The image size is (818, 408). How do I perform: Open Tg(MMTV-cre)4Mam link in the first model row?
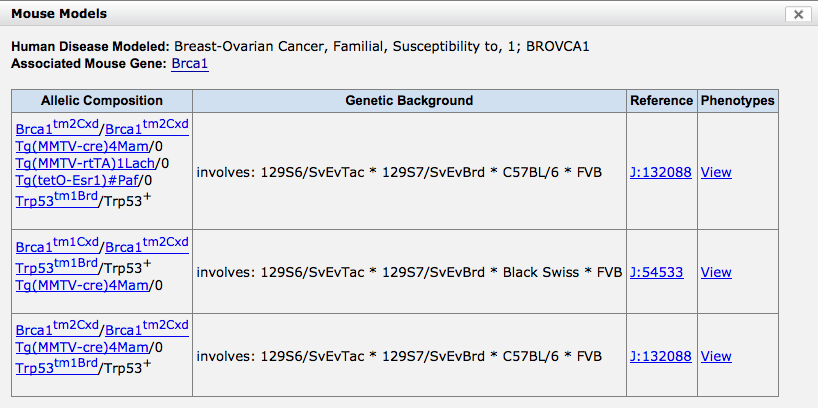pos(82,147)
